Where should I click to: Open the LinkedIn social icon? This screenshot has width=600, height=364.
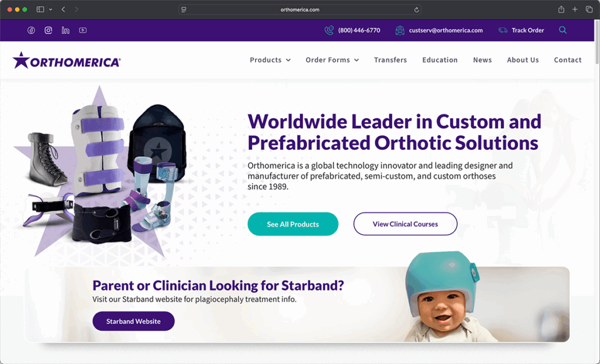point(66,30)
